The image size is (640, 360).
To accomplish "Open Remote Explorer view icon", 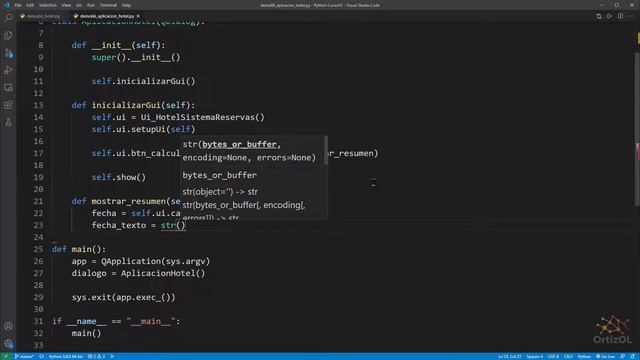I will [x=8, y=88].
